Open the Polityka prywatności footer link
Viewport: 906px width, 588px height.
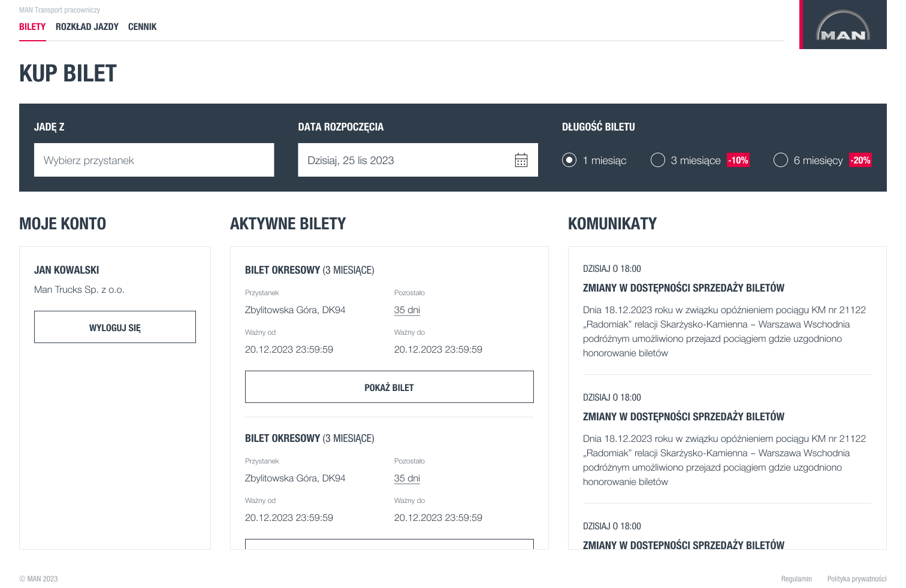[857, 579]
